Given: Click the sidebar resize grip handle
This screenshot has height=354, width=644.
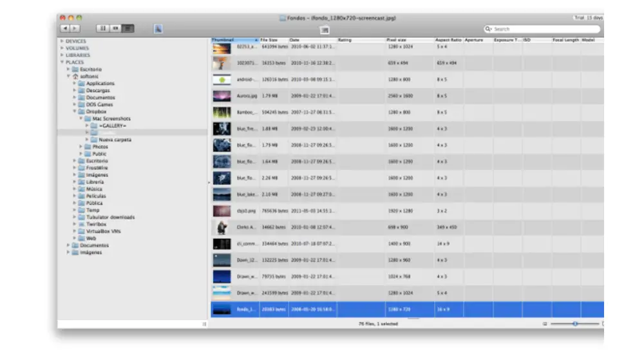Looking at the screenshot, I should 205,324.
